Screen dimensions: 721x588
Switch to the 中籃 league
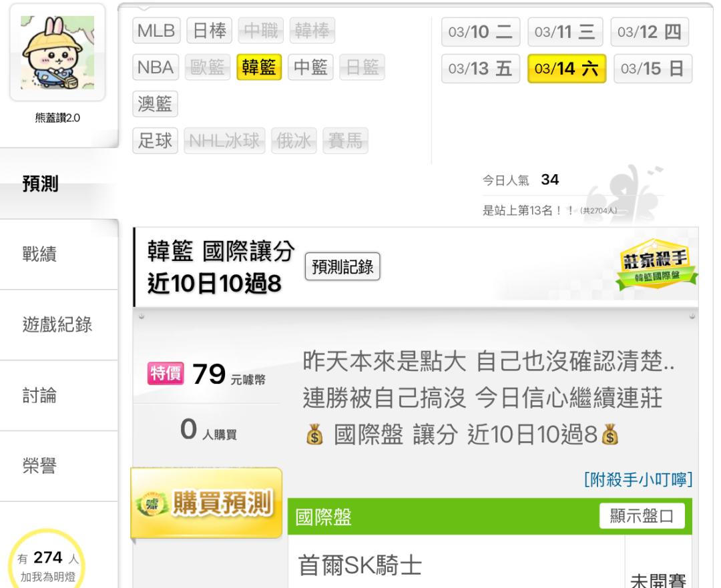point(310,67)
